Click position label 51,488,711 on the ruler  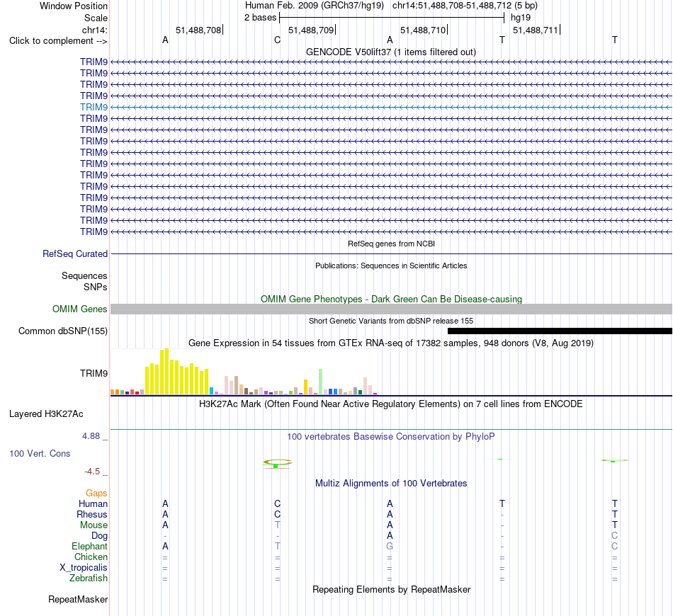pos(536,30)
